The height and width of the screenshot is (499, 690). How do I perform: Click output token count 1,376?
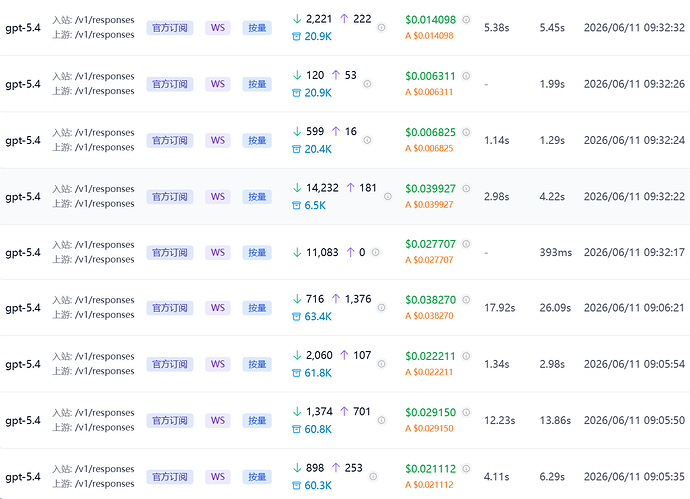358,299
